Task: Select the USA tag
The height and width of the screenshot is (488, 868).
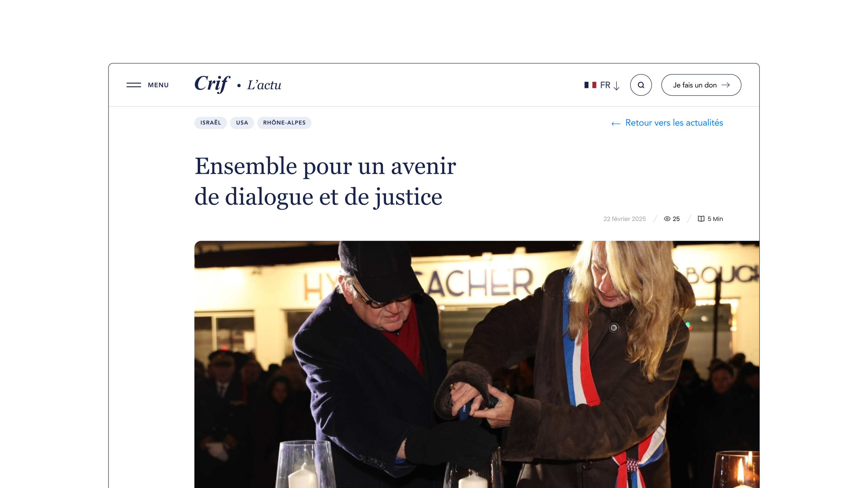Action: coord(242,123)
